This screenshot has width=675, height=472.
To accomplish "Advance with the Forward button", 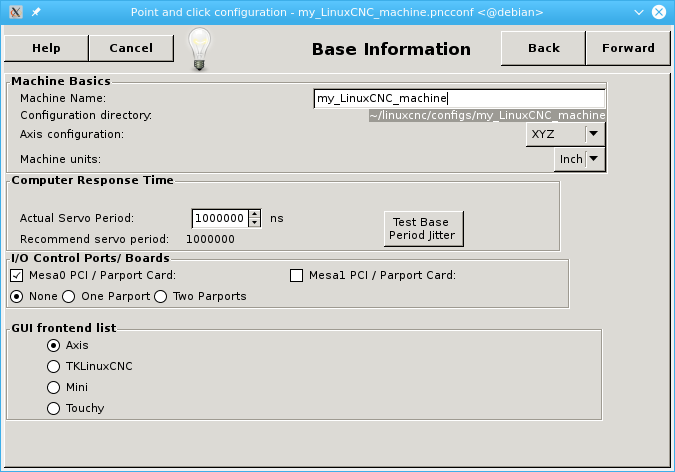I will click(x=628, y=48).
